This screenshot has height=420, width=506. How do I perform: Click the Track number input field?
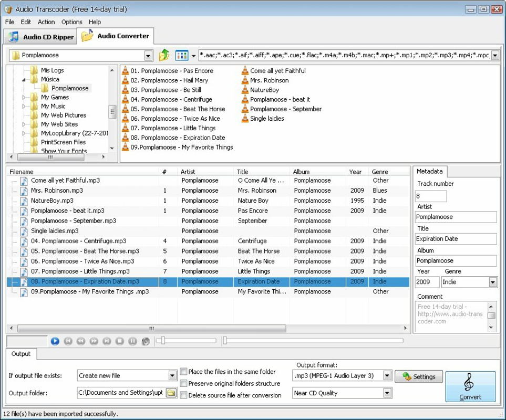pos(431,196)
